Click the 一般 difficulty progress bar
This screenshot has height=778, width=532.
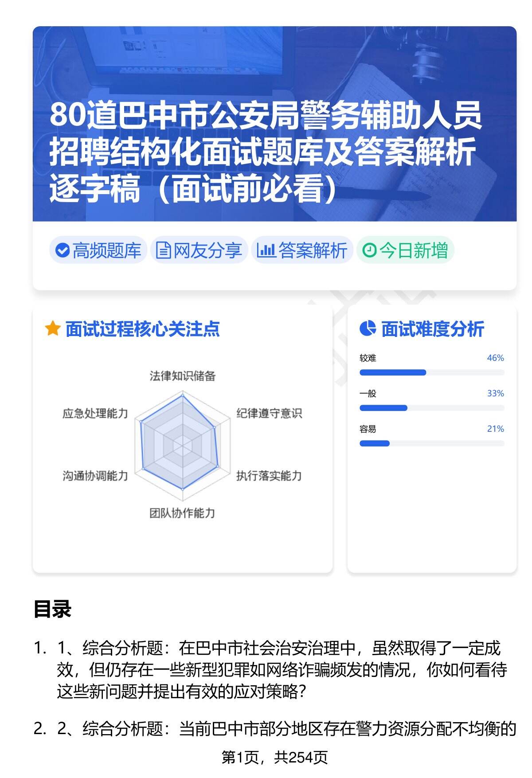pyautogui.click(x=431, y=408)
